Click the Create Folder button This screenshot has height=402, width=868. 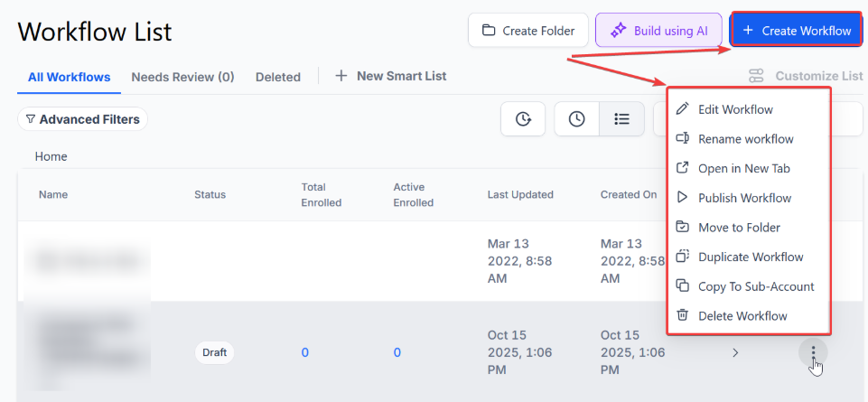tap(528, 30)
